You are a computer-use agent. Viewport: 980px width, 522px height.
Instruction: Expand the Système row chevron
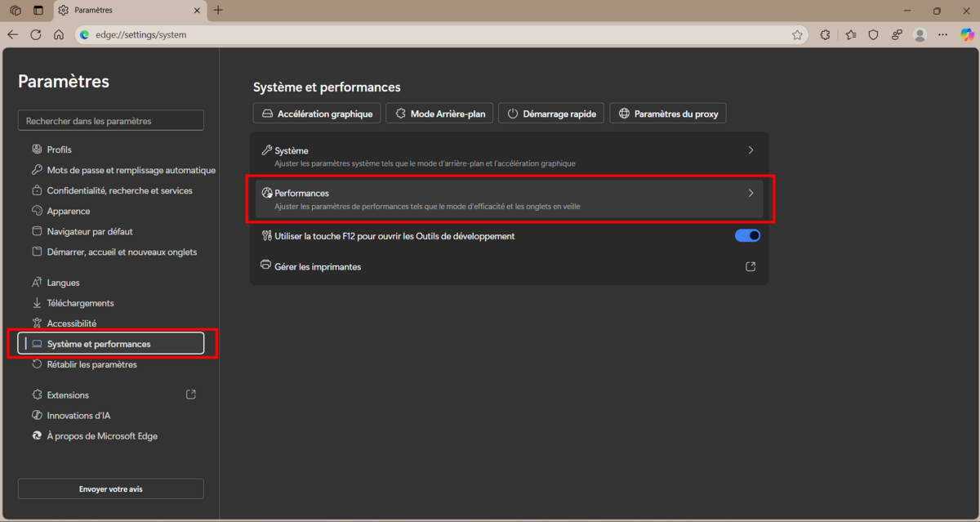751,150
